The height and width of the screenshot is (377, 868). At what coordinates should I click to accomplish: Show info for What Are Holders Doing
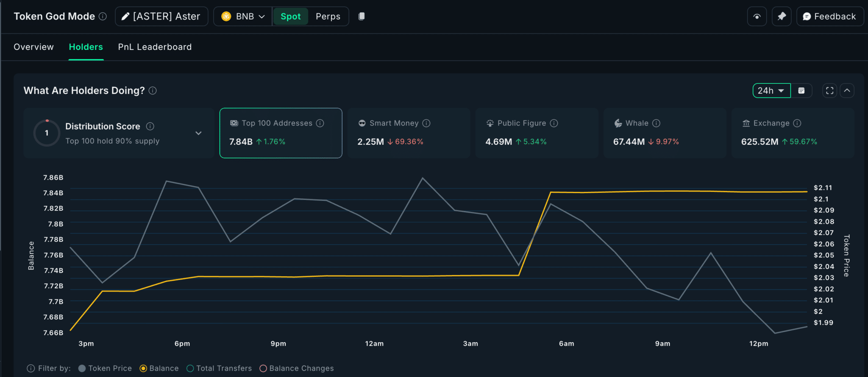[x=153, y=91]
